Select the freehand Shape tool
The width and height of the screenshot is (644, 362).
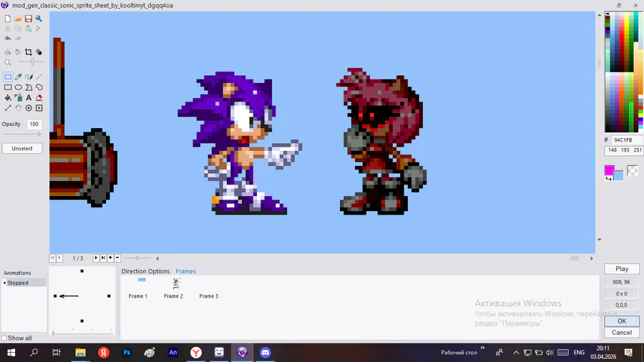[39, 87]
